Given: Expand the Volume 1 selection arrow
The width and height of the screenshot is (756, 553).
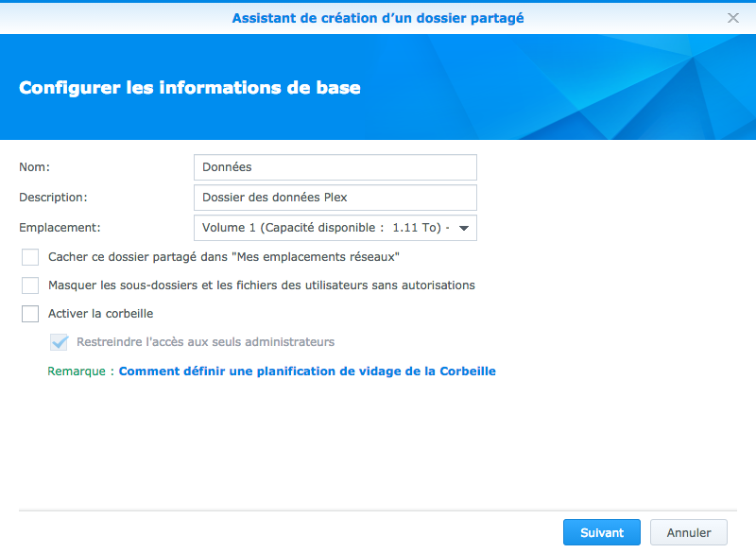Looking at the screenshot, I should click(x=463, y=227).
